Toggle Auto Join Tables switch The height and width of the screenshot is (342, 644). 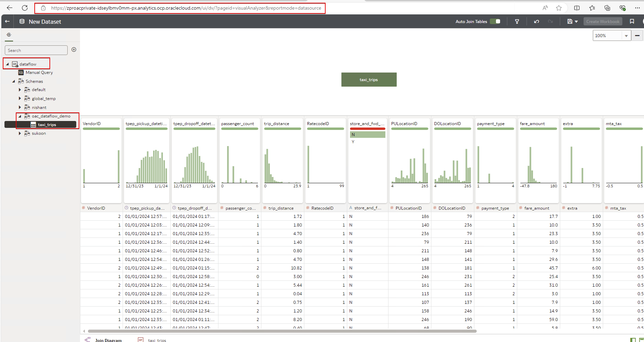coord(495,22)
